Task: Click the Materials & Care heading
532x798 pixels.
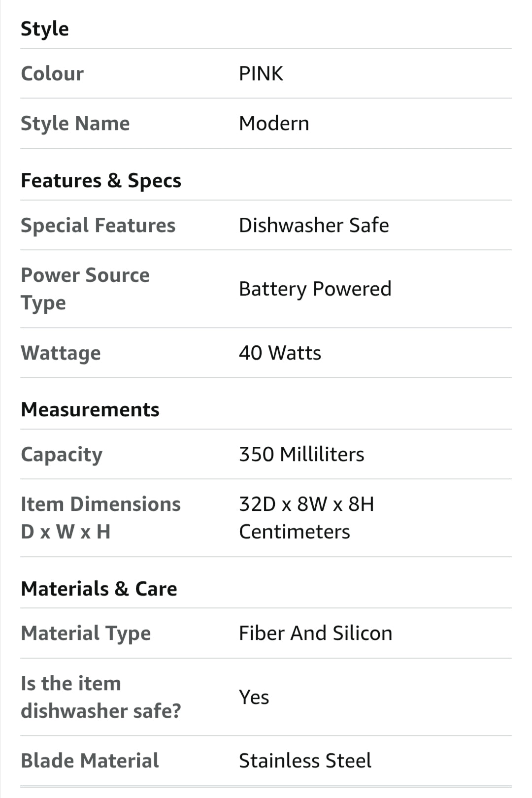Action: [99, 589]
